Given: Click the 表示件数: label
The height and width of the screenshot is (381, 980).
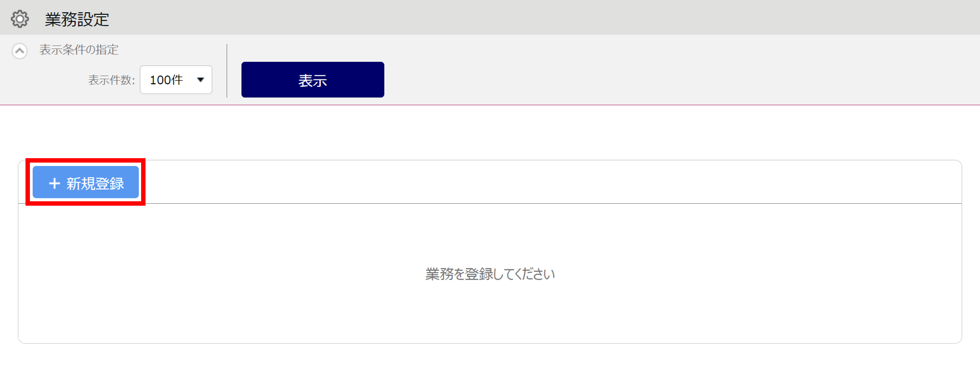Looking at the screenshot, I should pos(111,80).
